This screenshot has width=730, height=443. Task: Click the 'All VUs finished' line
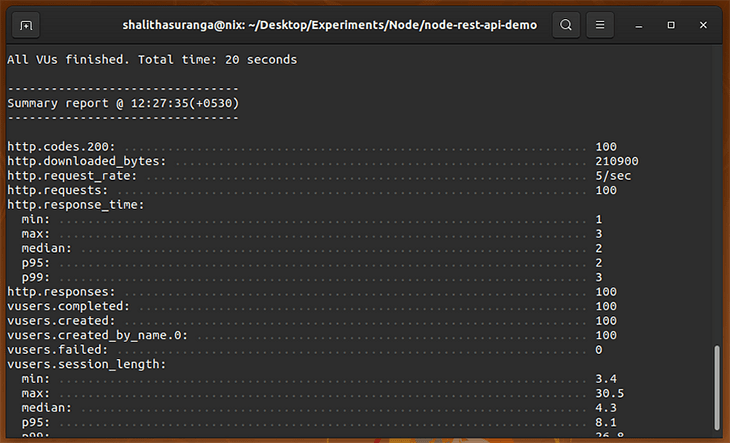(x=152, y=60)
